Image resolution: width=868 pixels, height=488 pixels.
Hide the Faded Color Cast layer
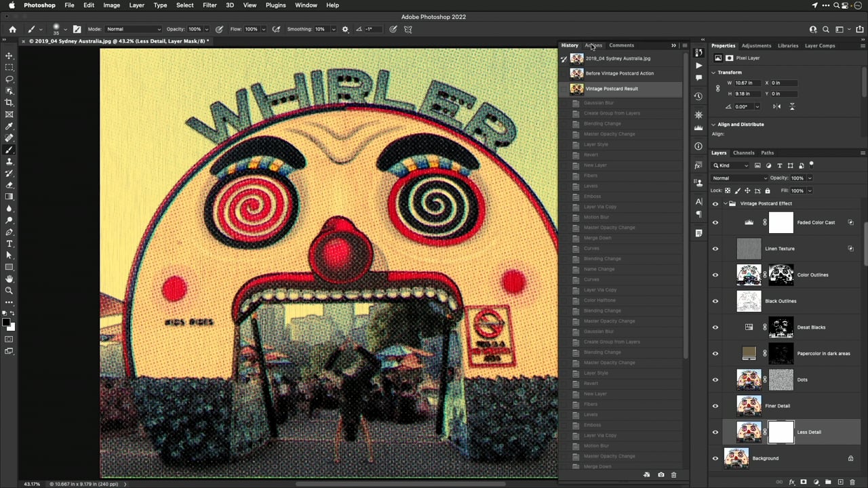715,222
